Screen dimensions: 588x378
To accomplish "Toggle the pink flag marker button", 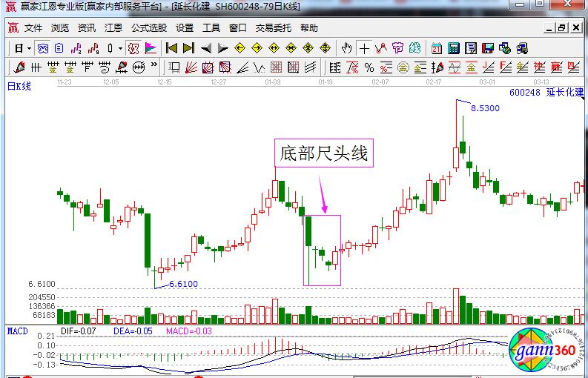I will [x=151, y=48].
